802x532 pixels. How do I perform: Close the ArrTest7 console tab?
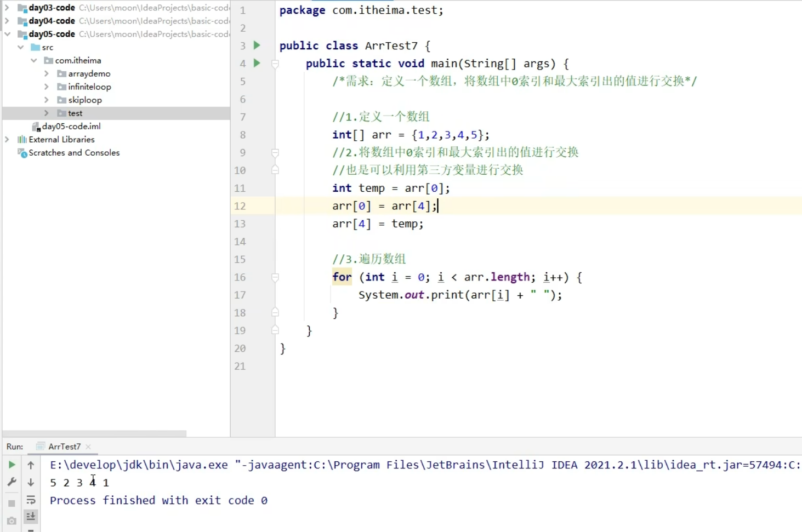tap(89, 446)
